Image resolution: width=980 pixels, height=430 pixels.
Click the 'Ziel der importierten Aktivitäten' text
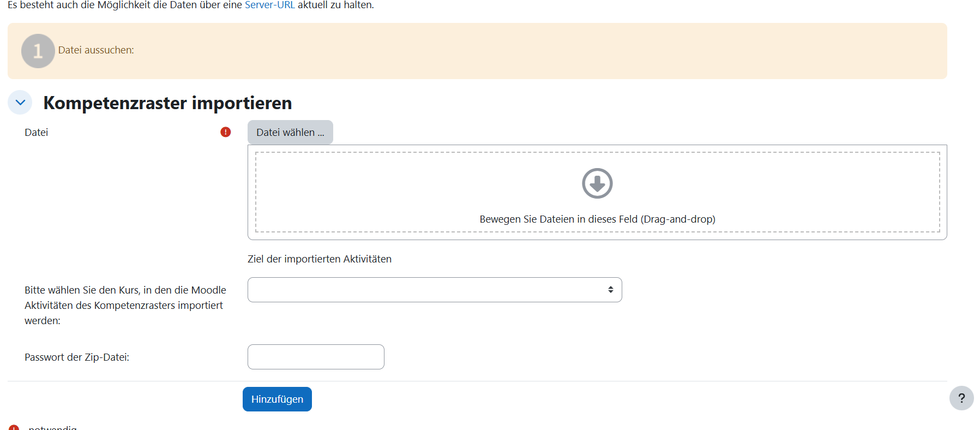click(320, 259)
